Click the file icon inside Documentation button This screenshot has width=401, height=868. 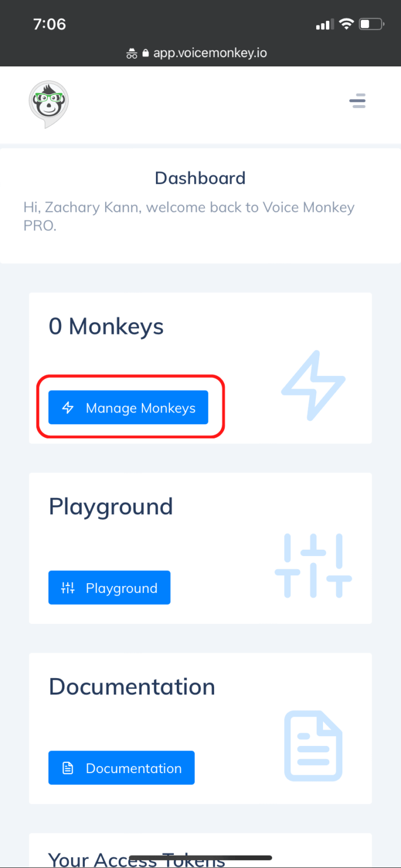point(67,767)
